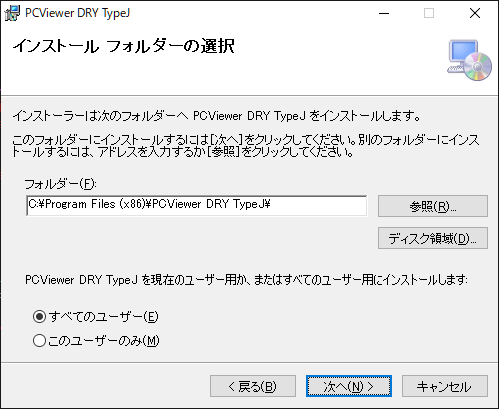Go back with the < 戻る(B) button

coord(253,386)
